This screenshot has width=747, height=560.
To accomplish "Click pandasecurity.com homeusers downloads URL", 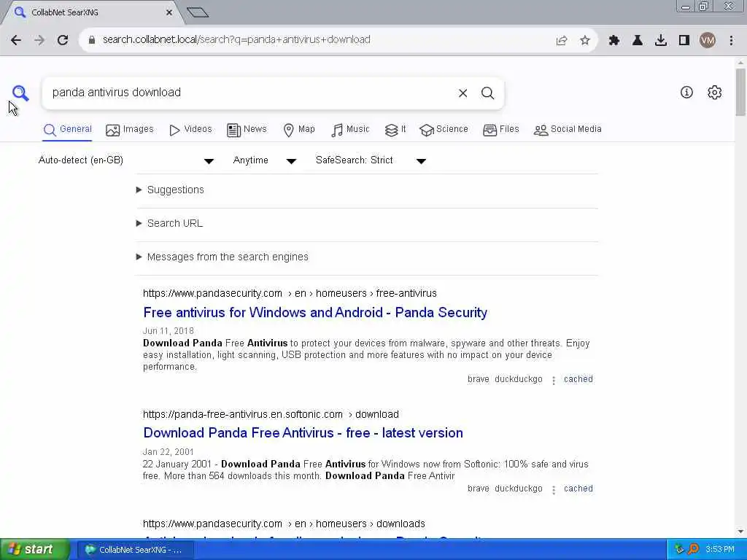I will coord(284,524).
